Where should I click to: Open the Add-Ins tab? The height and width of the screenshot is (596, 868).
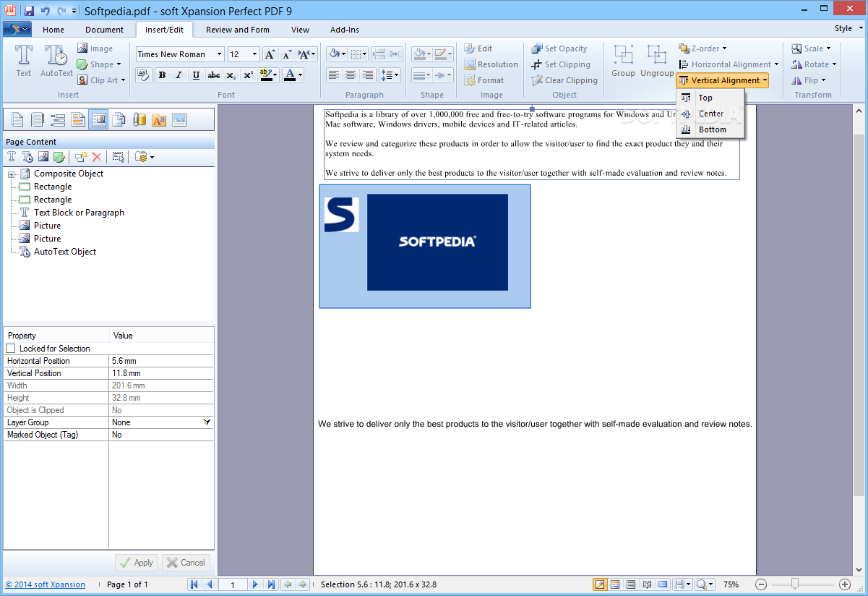click(345, 30)
